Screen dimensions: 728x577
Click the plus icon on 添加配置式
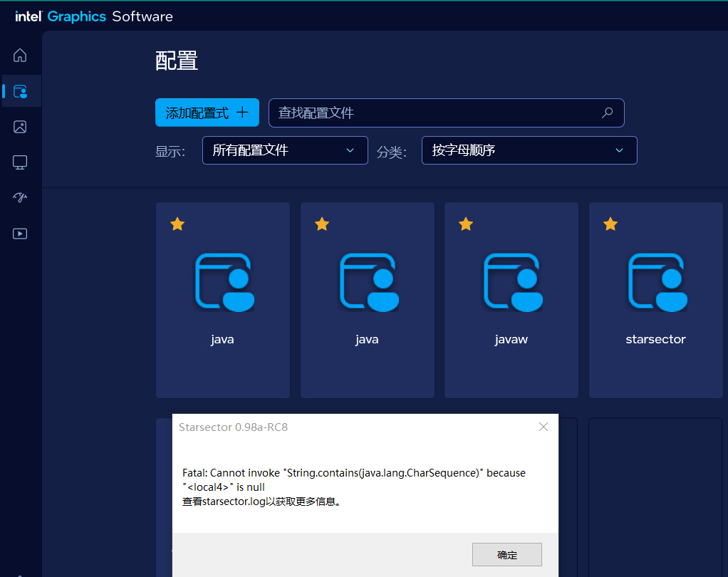click(x=242, y=113)
